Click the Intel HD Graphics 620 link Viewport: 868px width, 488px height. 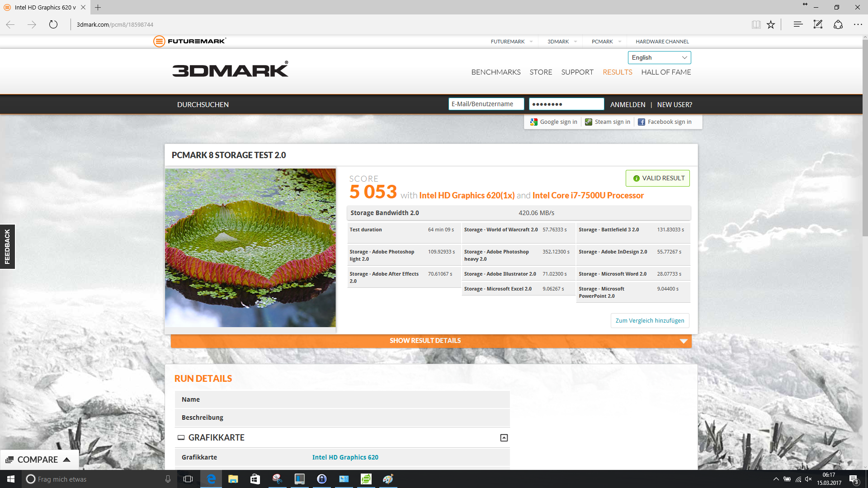pyautogui.click(x=345, y=457)
